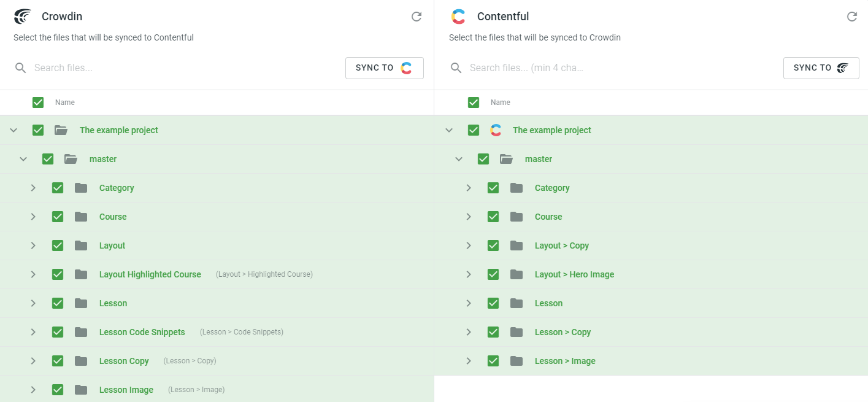The width and height of the screenshot is (868, 402).
Task: Click the Crowdin Category folder icon
Action: click(x=81, y=188)
